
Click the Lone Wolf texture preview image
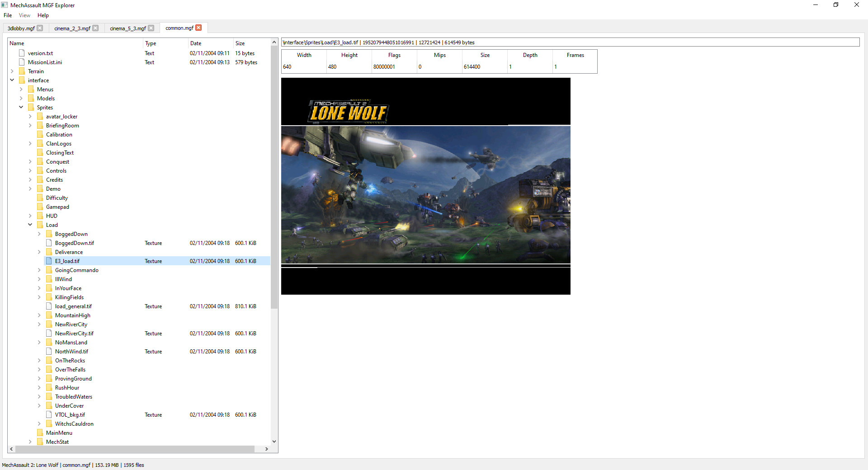click(x=426, y=186)
